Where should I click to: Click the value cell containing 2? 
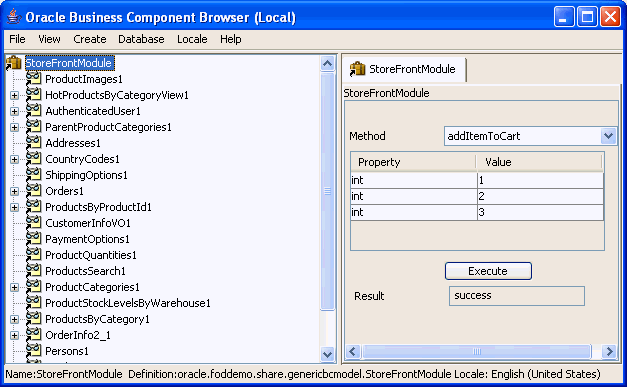pyautogui.click(x=540, y=196)
